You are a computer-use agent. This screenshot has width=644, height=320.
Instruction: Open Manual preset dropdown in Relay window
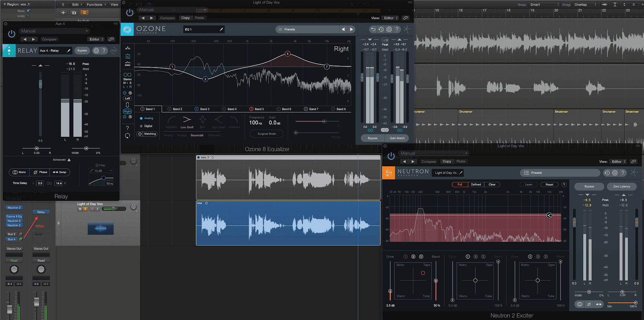point(54,31)
